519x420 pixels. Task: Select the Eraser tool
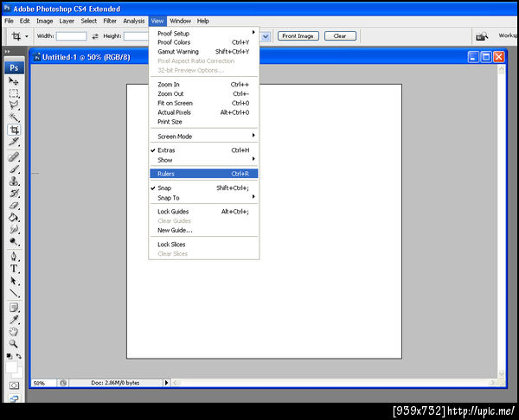[x=14, y=206]
